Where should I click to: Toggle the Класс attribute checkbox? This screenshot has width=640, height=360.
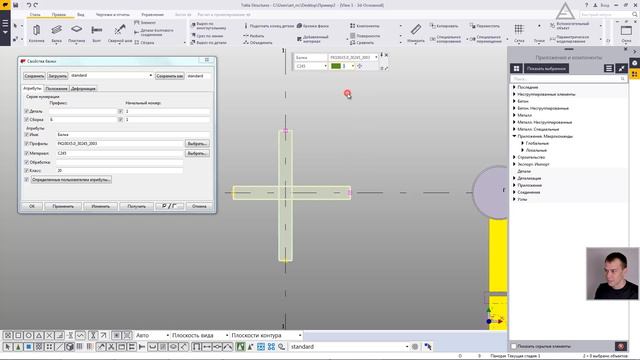point(27,171)
